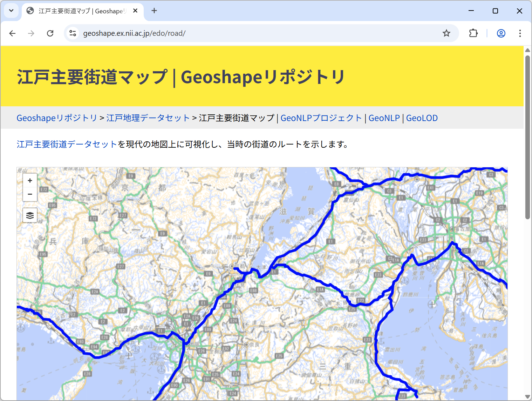Close the current browser tab
Viewport: 532px width, 401px height.
[x=135, y=11]
